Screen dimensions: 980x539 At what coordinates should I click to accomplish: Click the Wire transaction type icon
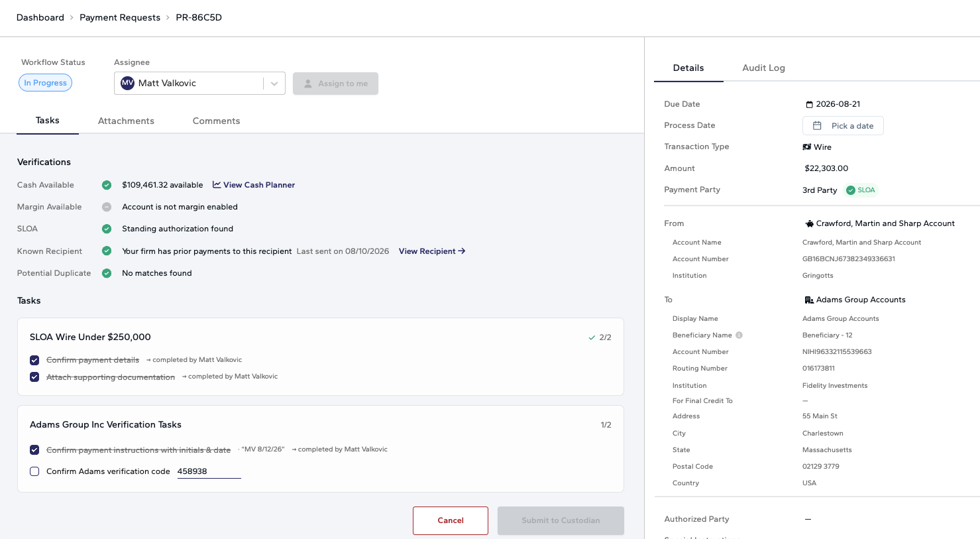pyautogui.click(x=807, y=147)
